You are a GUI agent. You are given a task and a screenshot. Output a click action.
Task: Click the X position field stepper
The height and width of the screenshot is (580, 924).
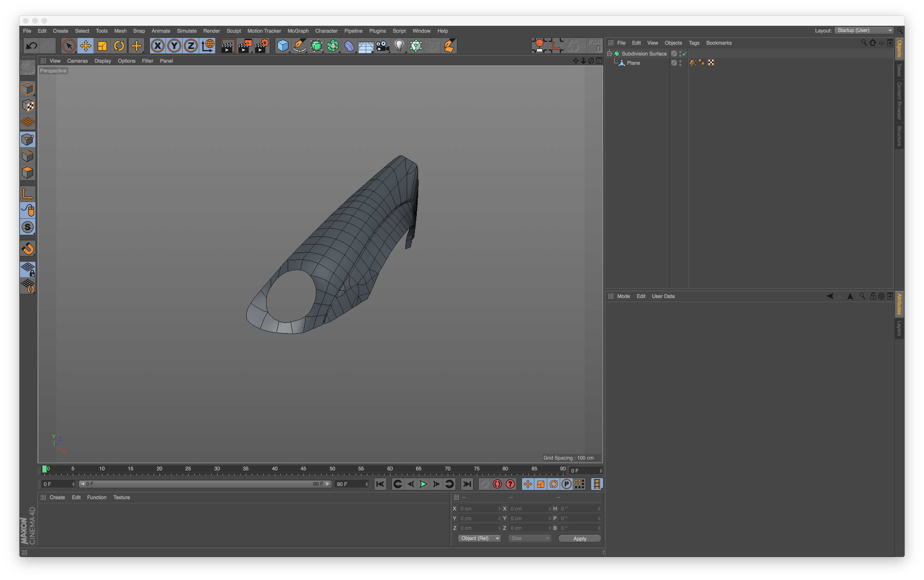499,509
